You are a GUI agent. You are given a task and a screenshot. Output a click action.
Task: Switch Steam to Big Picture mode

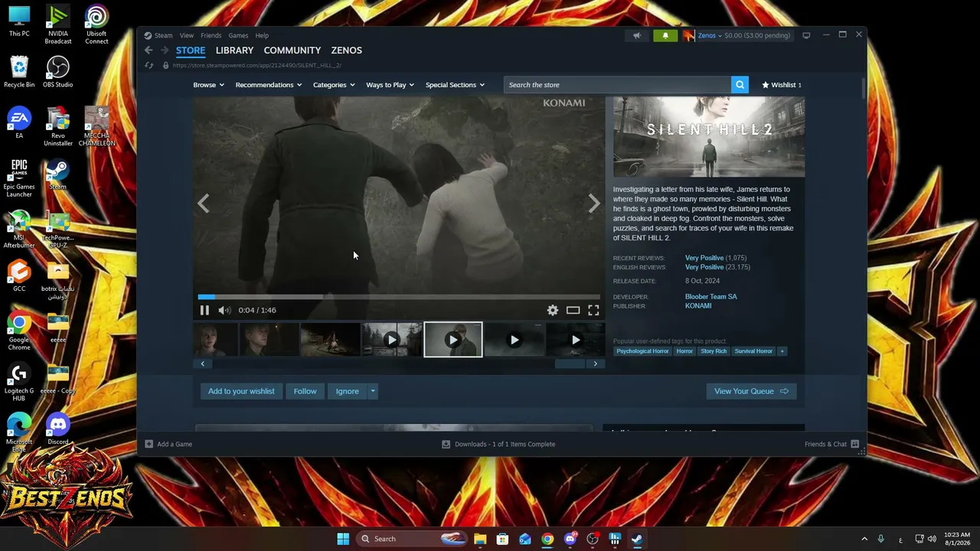(806, 35)
